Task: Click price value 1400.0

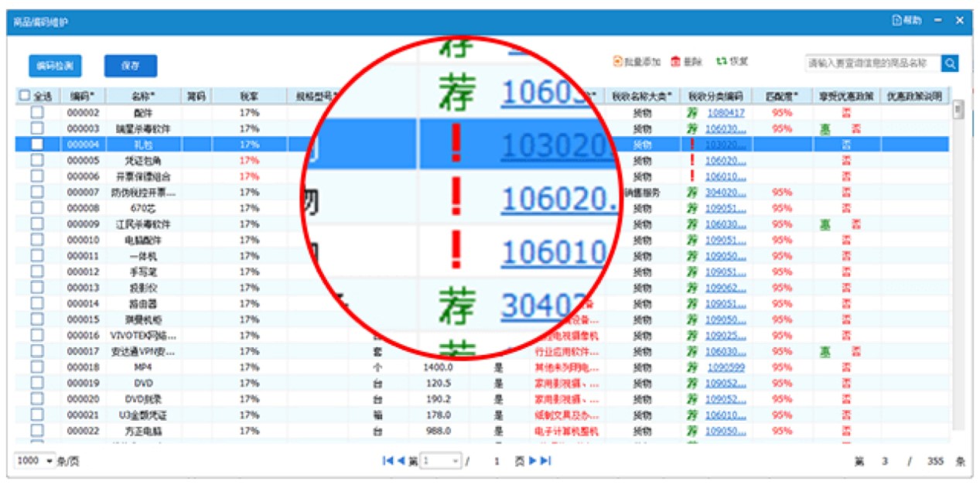Action: [438, 367]
